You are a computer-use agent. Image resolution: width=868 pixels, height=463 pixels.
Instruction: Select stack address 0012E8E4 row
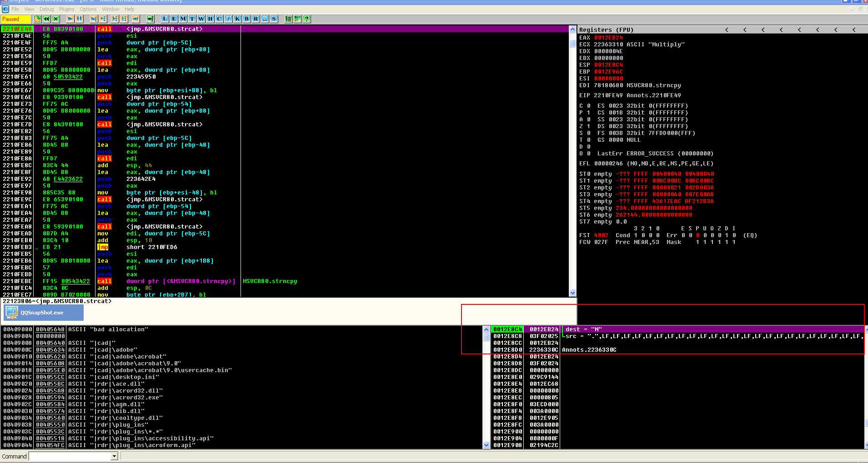pos(677,384)
